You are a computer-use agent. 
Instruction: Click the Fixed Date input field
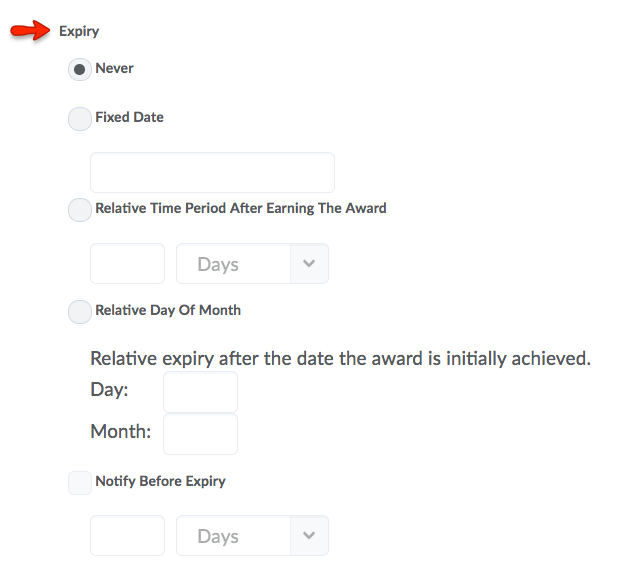212,172
